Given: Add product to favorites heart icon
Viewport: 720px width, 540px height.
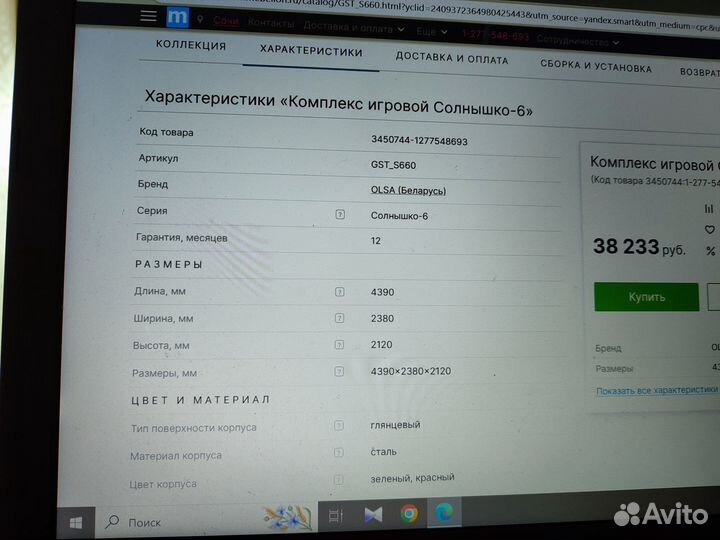Looking at the screenshot, I should [710, 229].
